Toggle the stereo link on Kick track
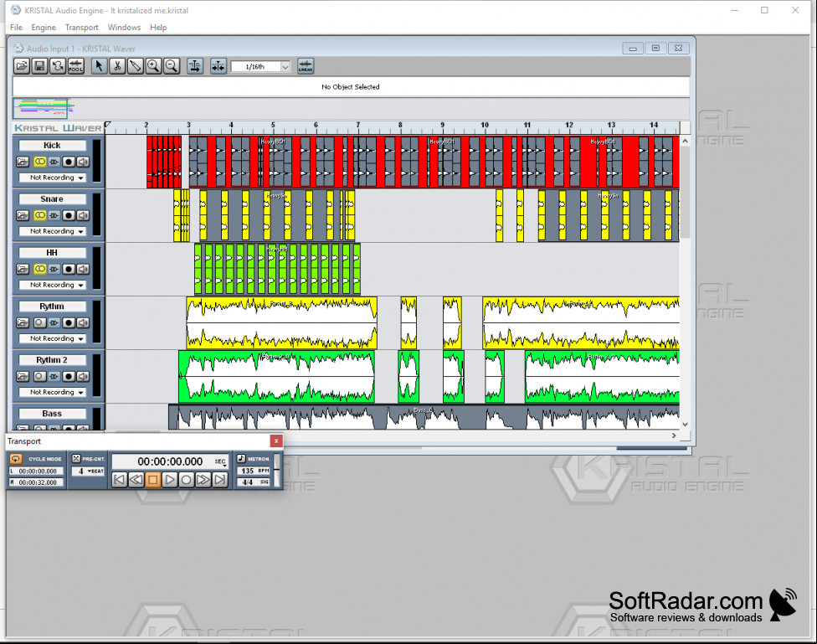817x644 pixels. 39,162
